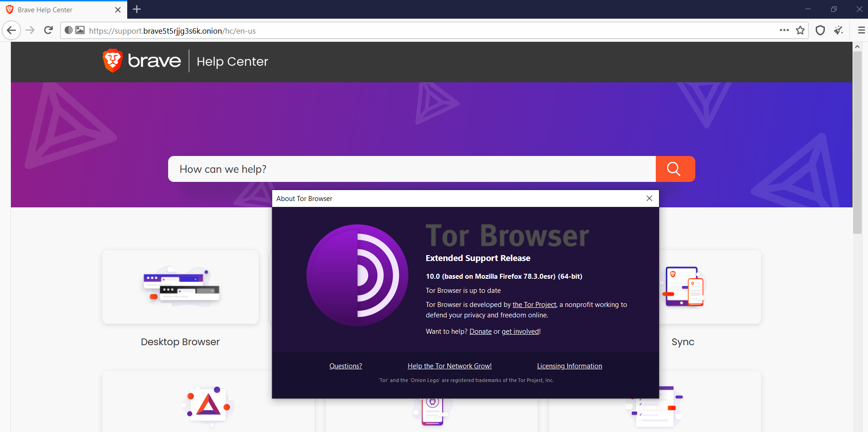Viewport: 868px width, 432px height.
Task: Select the Brave Help Center tab
Action: point(45,10)
